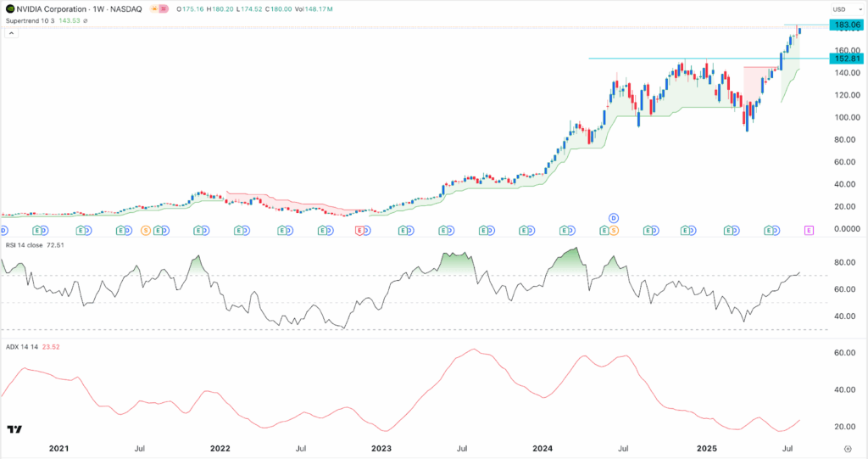Select the Supertrend 10 3 indicator label

(x=30, y=21)
